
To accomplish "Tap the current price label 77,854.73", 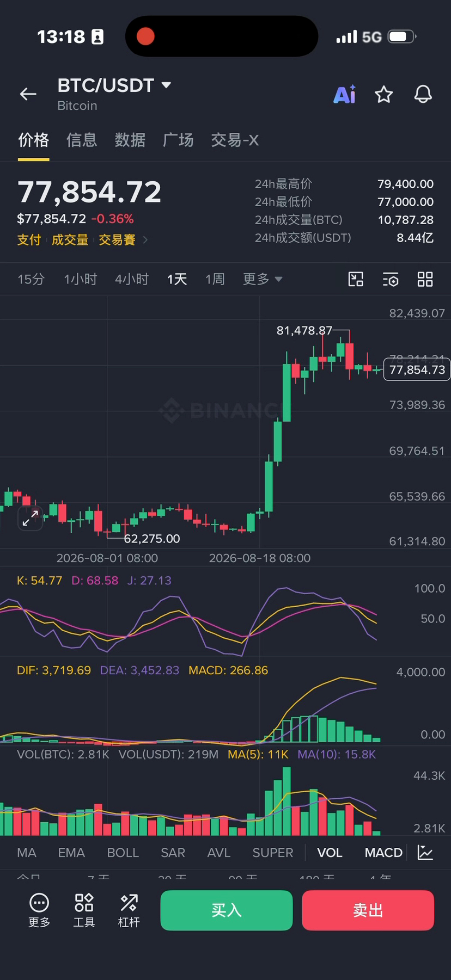I will pos(417,370).
